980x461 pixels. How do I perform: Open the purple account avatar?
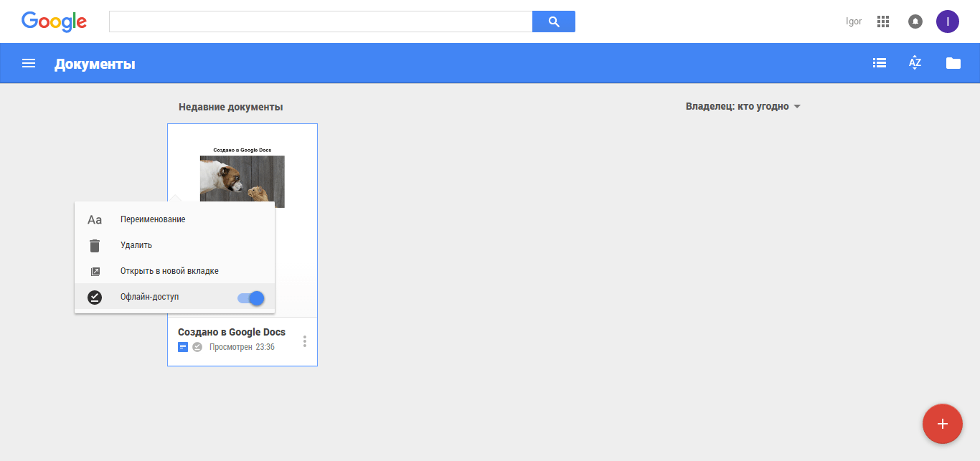pyautogui.click(x=947, y=22)
